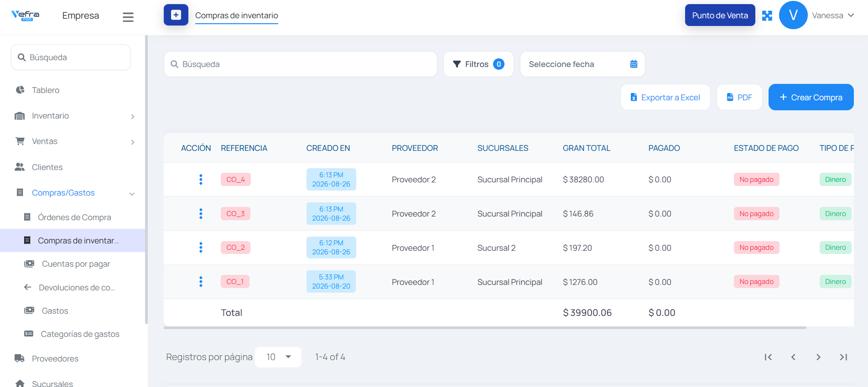Export the list to Excel
Screen dimensions: 868x387
[x=665, y=97]
